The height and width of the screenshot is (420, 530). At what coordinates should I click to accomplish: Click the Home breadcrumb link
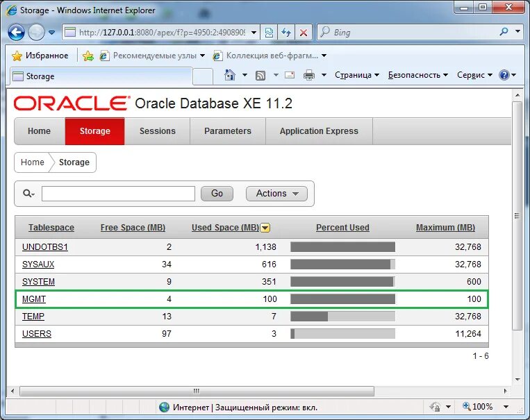tap(33, 162)
